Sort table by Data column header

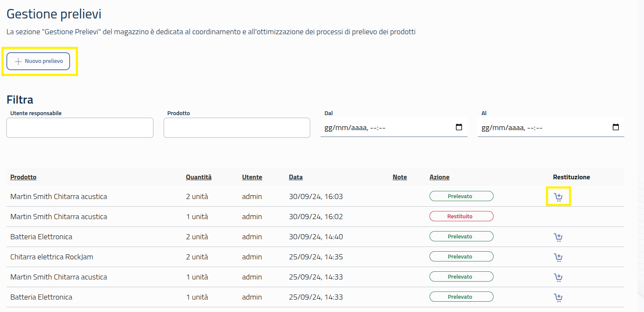[x=296, y=177]
